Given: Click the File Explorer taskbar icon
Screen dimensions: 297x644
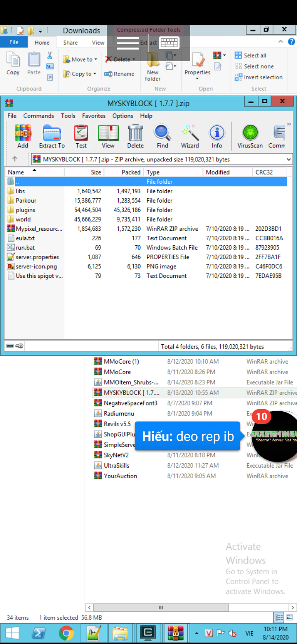Looking at the screenshot, I should pos(120,632).
